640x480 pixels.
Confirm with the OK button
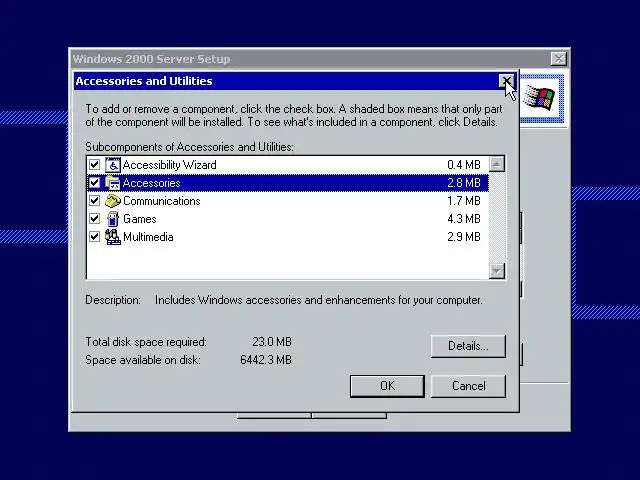[387, 386]
